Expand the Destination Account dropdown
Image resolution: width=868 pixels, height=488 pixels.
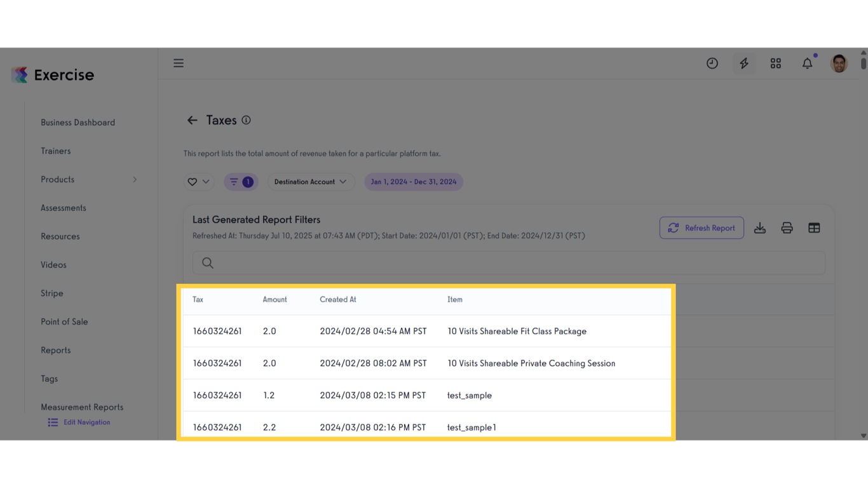tap(310, 182)
